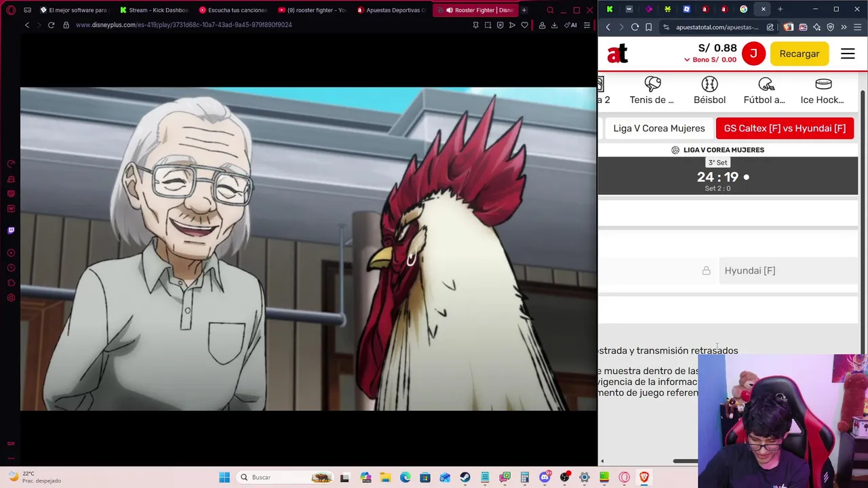Open Discord from the taskbar
The height and width of the screenshot is (488, 868).
click(545, 477)
